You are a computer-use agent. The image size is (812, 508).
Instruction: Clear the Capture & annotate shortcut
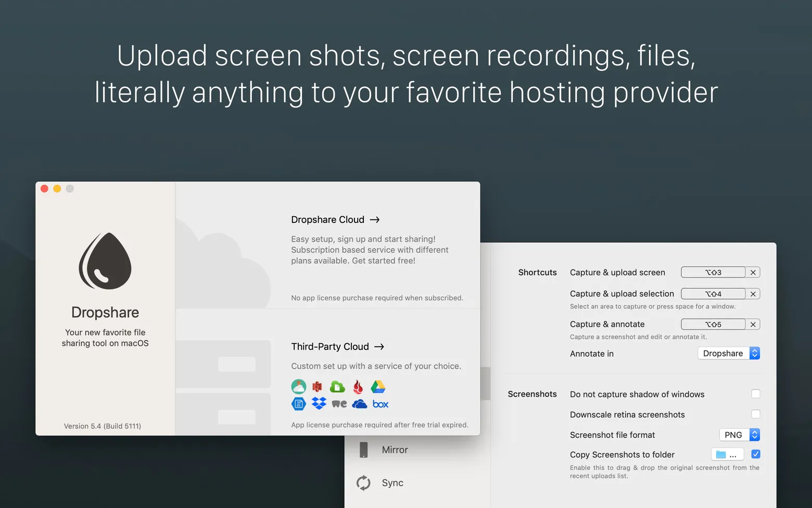point(753,324)
